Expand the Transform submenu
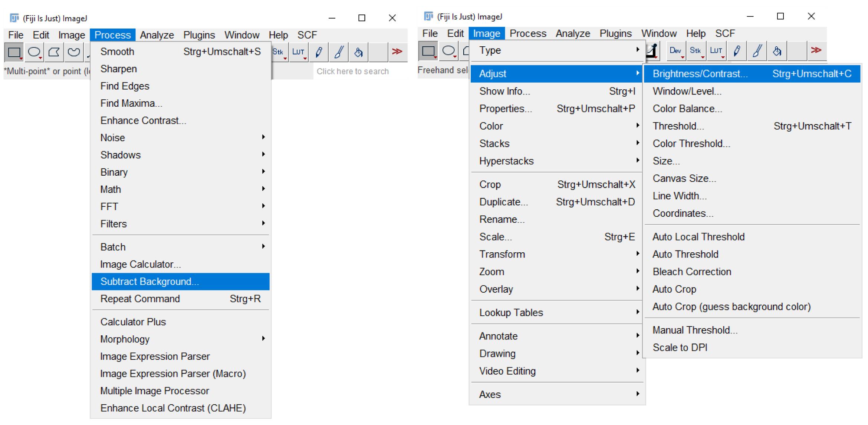Screen dimensions: 868x425 556,254
